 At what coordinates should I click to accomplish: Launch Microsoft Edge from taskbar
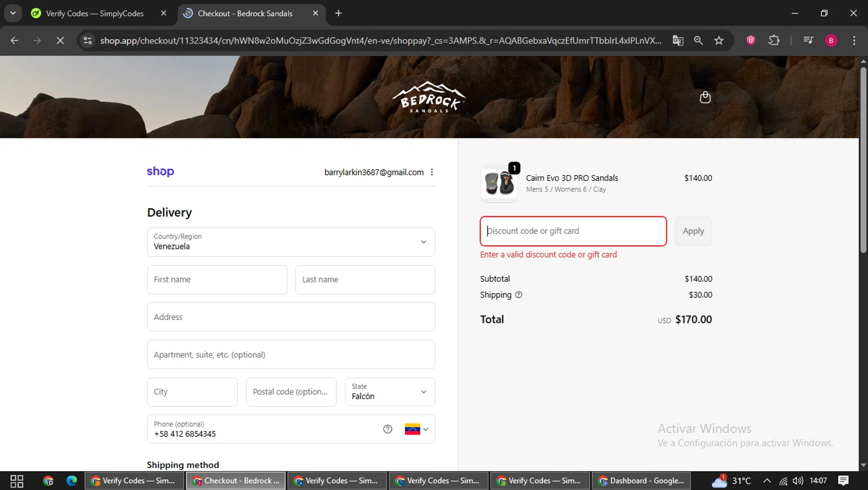(72, 481)
